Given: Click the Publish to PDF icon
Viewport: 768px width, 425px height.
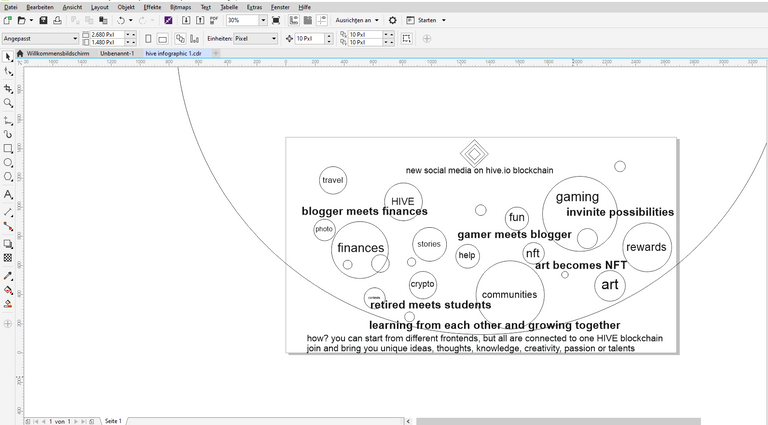Looking at the screenshot, I should [214, 20].
